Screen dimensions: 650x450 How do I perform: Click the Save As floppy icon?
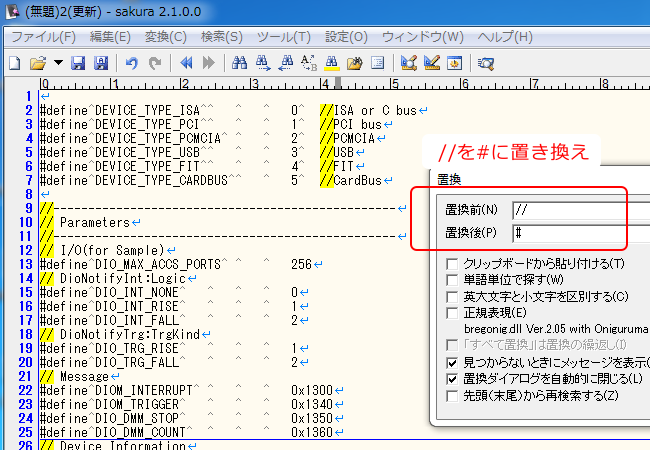[101, 63]
